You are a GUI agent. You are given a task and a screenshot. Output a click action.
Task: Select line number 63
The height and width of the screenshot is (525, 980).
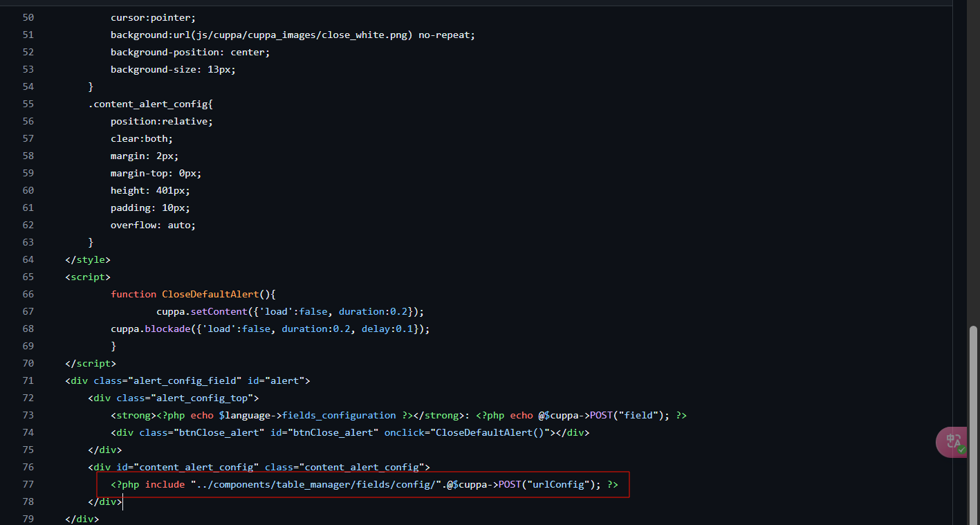28,242
